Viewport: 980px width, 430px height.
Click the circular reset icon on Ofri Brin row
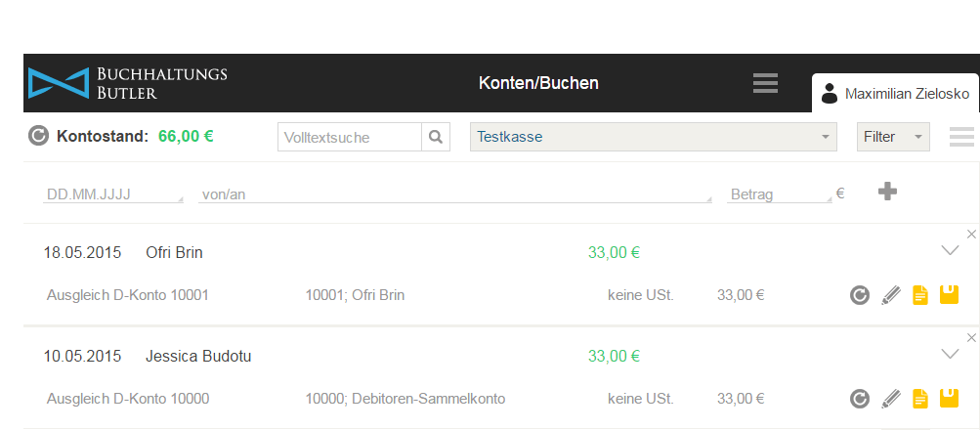(860, 295)
